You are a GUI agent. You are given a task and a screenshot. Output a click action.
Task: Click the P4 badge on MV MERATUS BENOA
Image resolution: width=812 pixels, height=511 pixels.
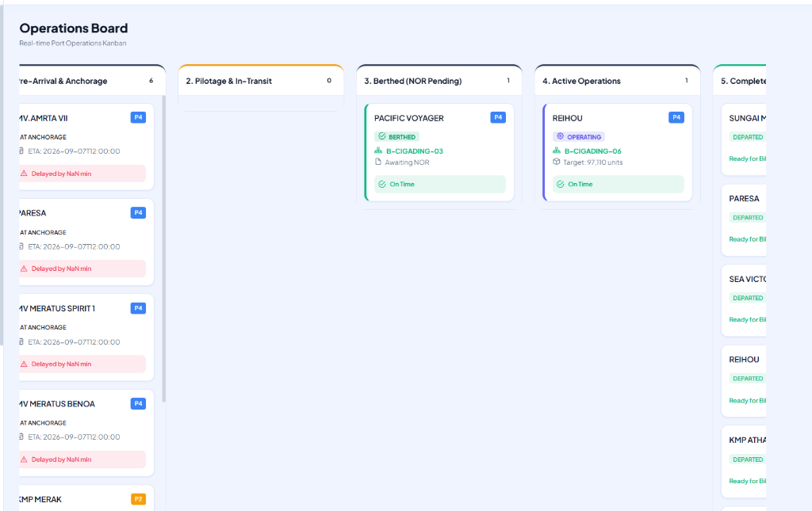pyautogui.click(x=138, y=403)
